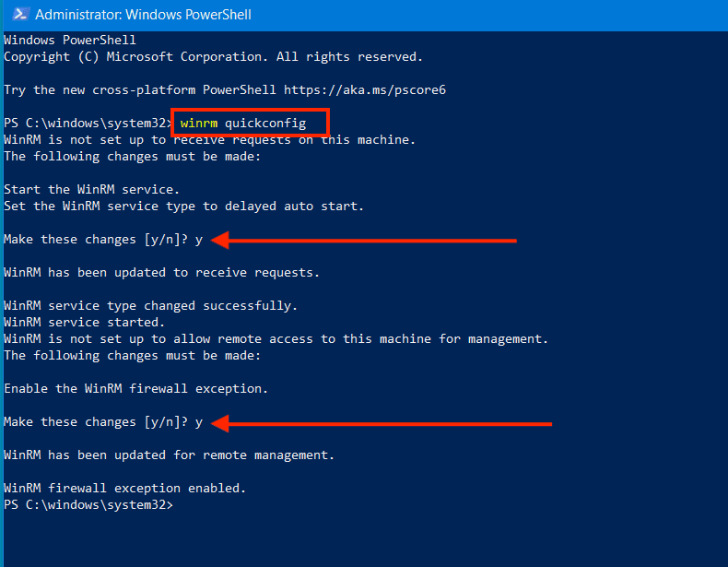The width and height of the screenshot is (728, 567).
Task: Open the https://aka.ms/pscore6 link
Action: (365, 90)
